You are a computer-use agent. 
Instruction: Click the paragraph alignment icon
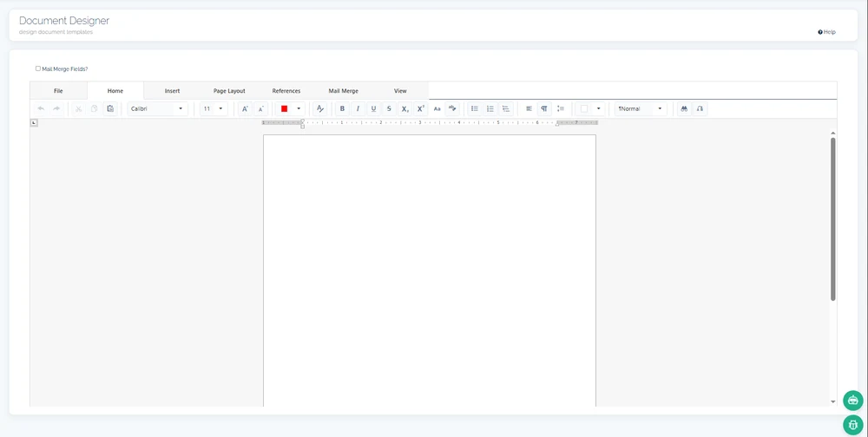529,109
